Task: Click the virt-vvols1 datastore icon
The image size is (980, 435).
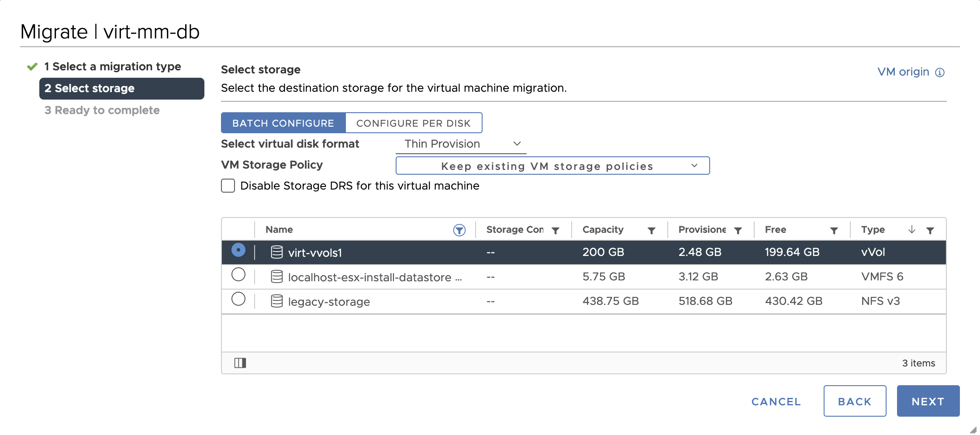Action: click(277, 252)
